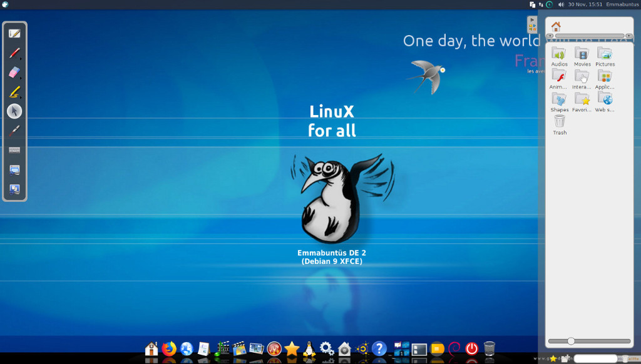Select the yellow Highlighter tool
This screenshot has height=364, width=641.
point(14,92)
